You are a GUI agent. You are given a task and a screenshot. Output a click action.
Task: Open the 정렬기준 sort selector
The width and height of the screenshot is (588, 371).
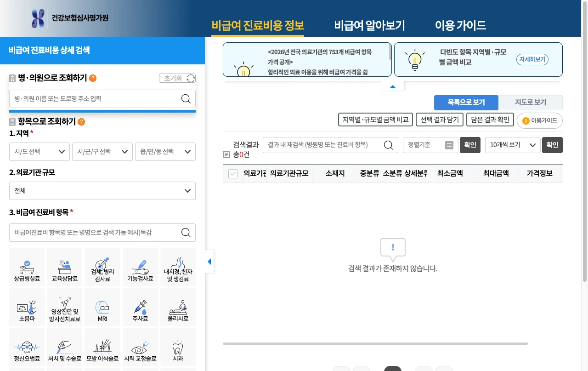pos(430,145)
